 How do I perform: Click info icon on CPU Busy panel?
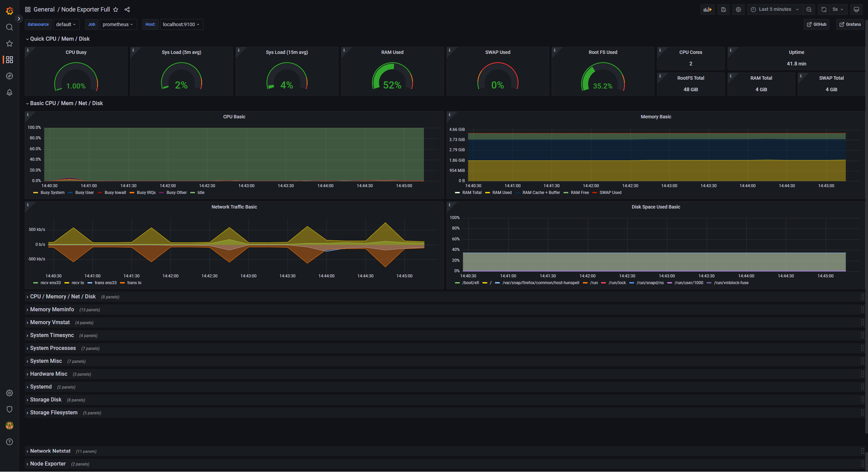28,50
